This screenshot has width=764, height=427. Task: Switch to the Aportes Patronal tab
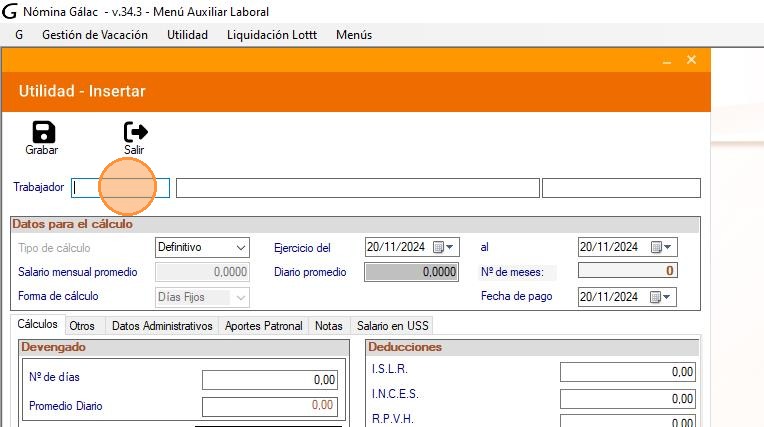[264, 326]
